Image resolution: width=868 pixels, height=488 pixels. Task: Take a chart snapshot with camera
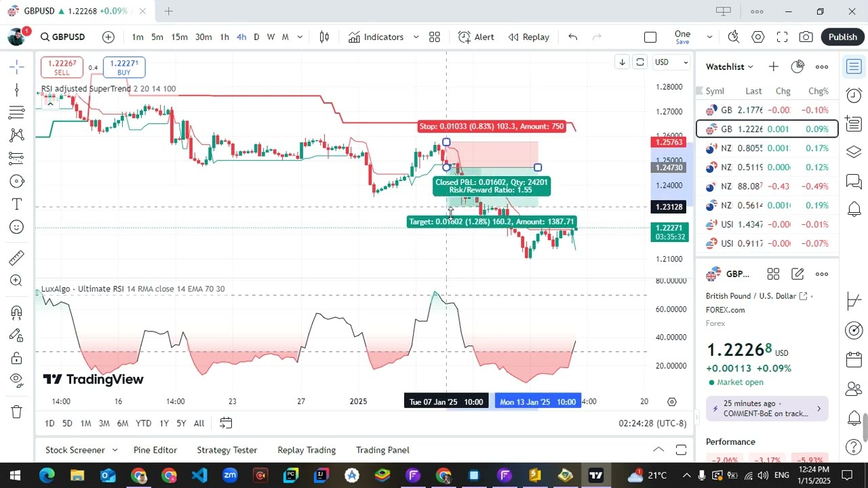806,37
